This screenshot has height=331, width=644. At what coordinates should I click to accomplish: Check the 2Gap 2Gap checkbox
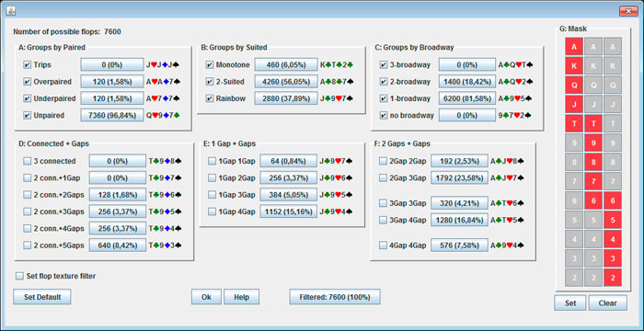tap(383, 161)
